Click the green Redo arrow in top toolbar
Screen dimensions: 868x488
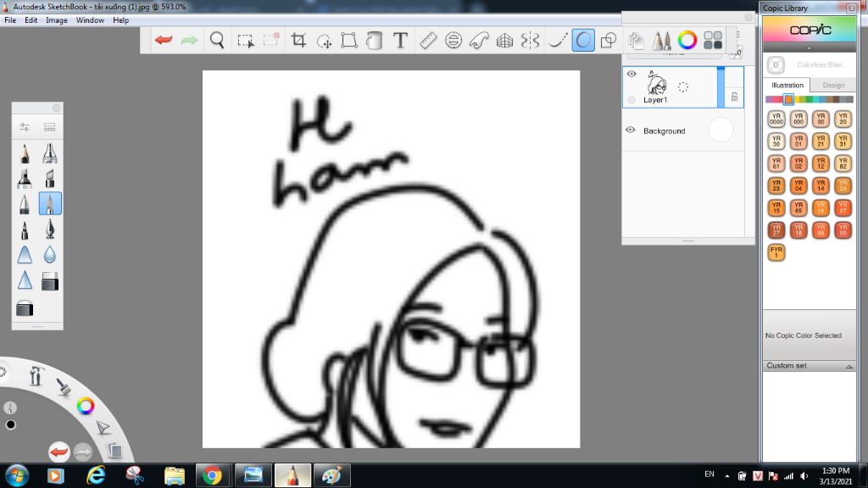[x=189, y=41]
